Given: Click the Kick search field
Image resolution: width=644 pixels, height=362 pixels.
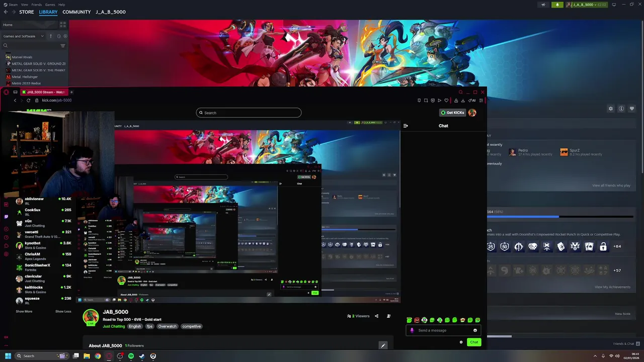Looking at the screenshot, I should 249,113.
